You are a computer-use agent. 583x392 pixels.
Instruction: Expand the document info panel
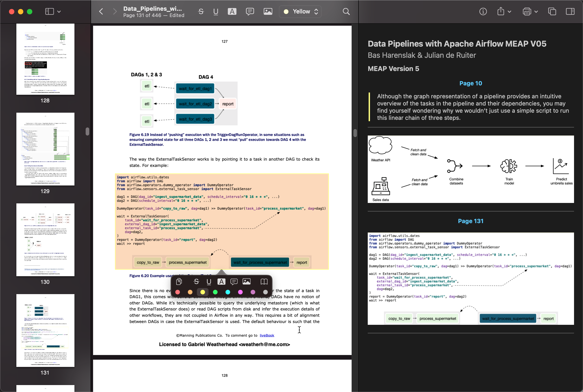pos(482,12)
